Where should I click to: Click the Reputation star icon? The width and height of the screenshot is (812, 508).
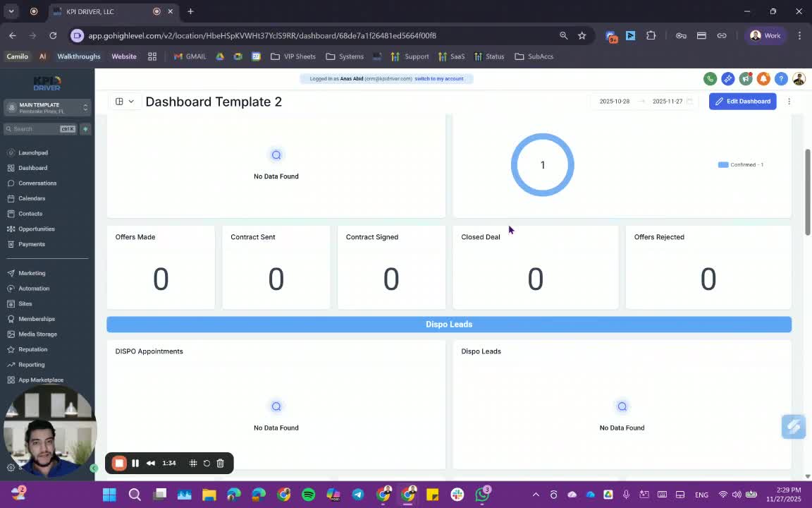tap(11, 349)
